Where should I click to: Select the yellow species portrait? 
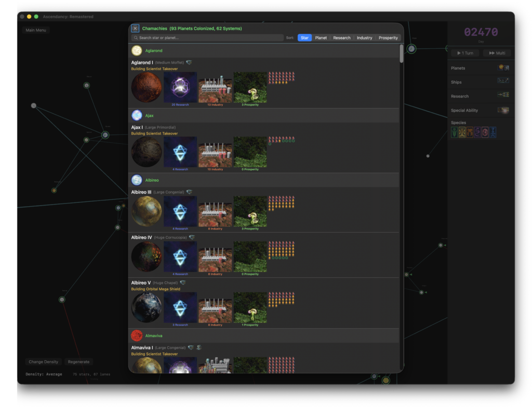pos(462,132)
